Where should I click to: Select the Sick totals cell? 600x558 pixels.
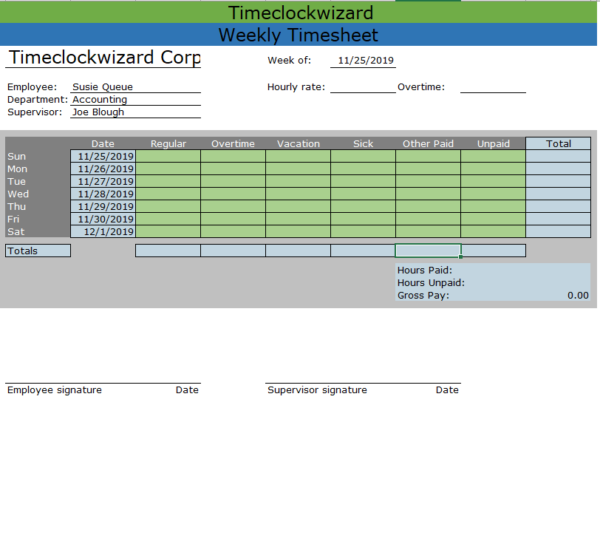363,251
